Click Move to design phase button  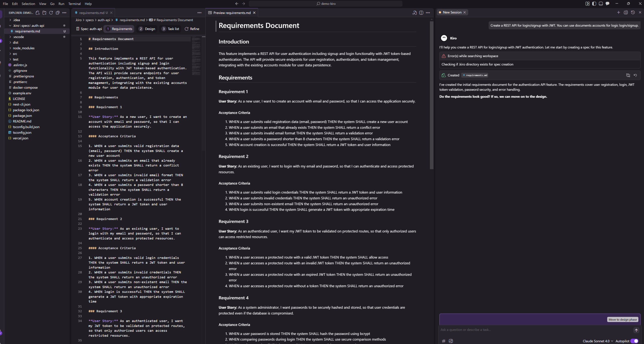(623, 320)
